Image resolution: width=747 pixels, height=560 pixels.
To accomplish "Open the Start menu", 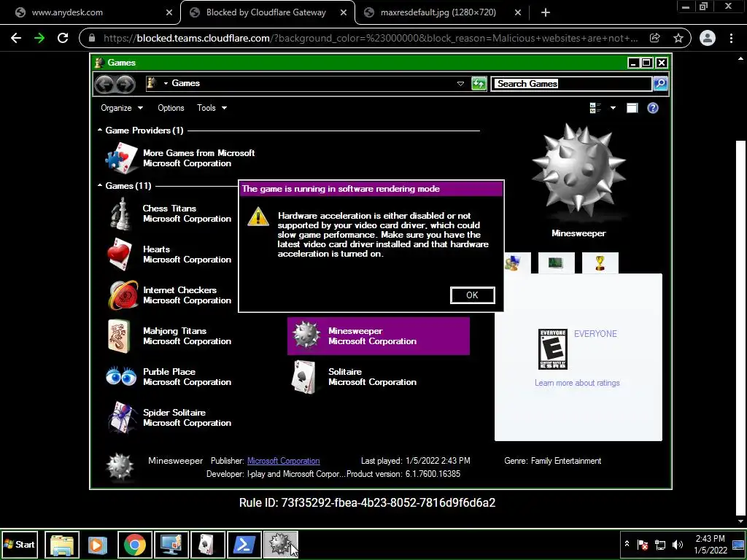I will point(20,544).
